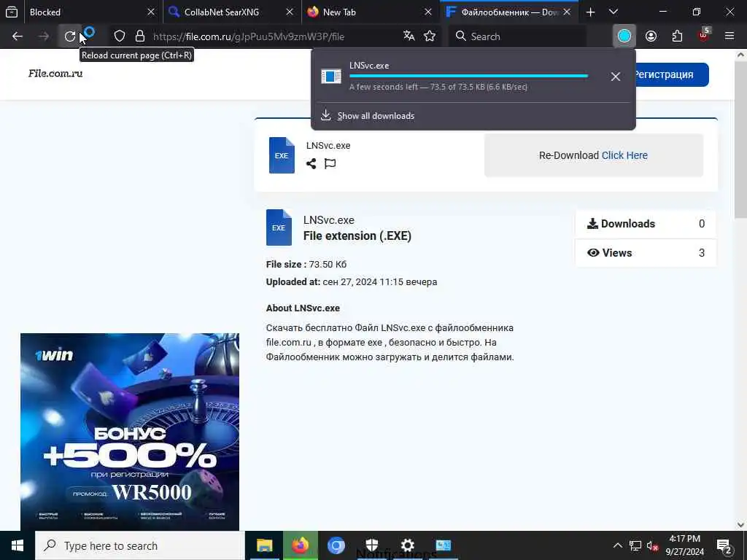Cancel the LNSvc.exe download
The image size is (747, 560).
click(x=616, y=77)
